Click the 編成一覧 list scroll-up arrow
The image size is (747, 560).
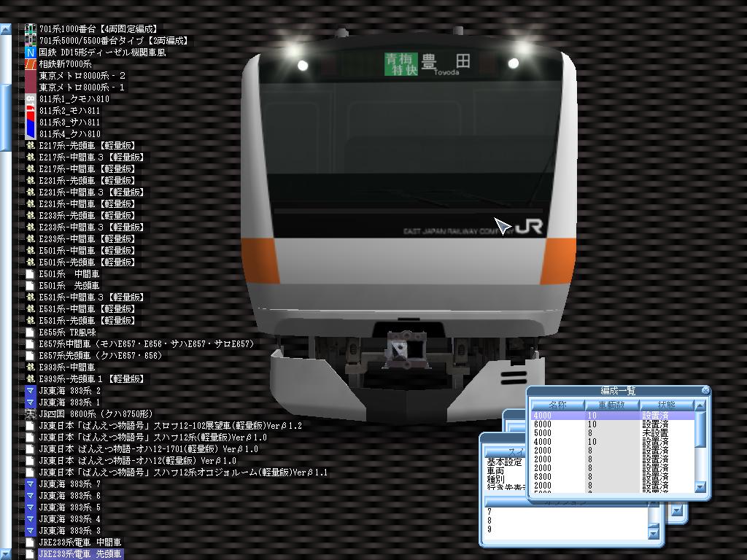coord(700,405)
